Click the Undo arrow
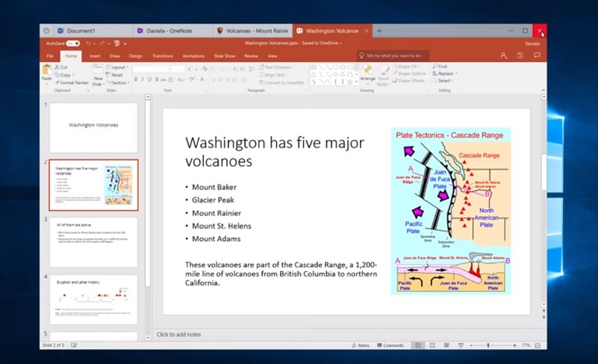 (88, 43)
